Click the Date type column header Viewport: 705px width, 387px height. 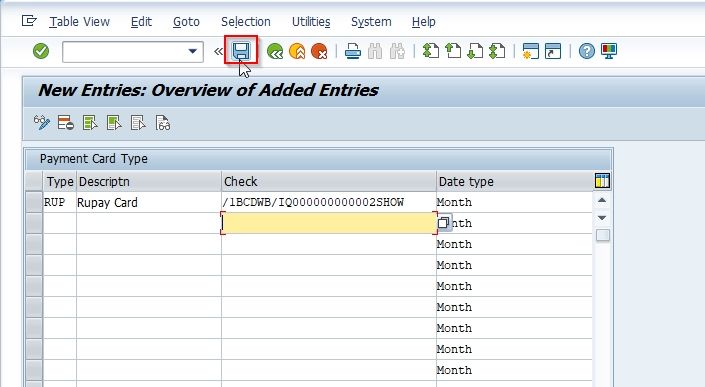(x=514, y=181)
